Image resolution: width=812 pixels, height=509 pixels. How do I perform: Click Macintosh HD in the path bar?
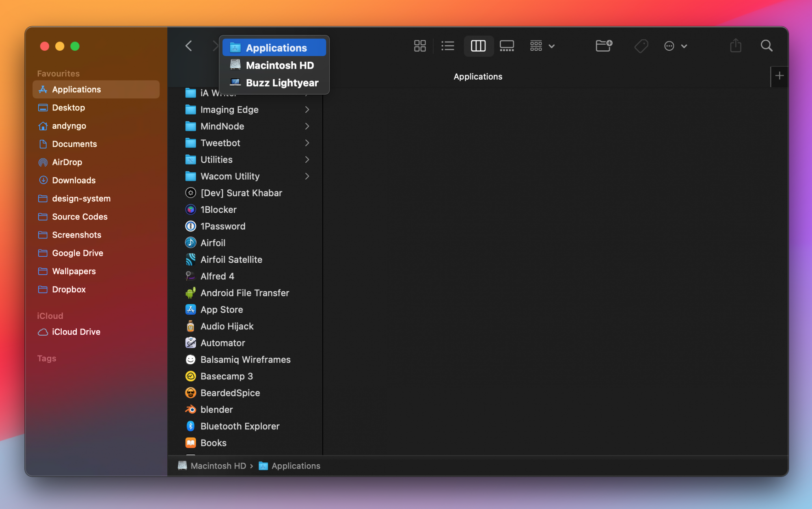[x=212, y=466]
